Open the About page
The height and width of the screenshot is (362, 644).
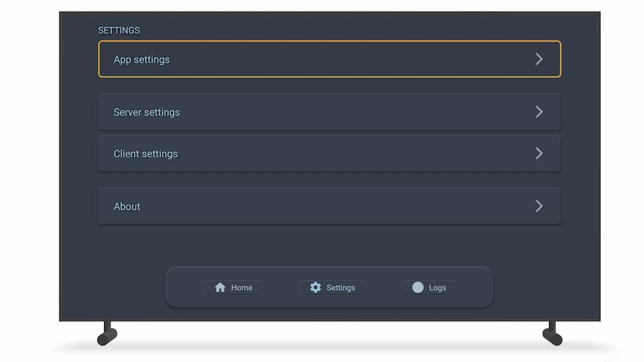coord(329,206)
